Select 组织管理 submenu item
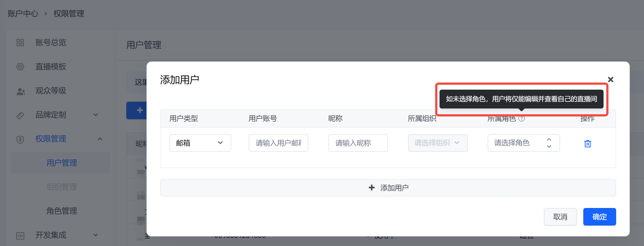Screen dimensions: 644x246 click(62, 187)
